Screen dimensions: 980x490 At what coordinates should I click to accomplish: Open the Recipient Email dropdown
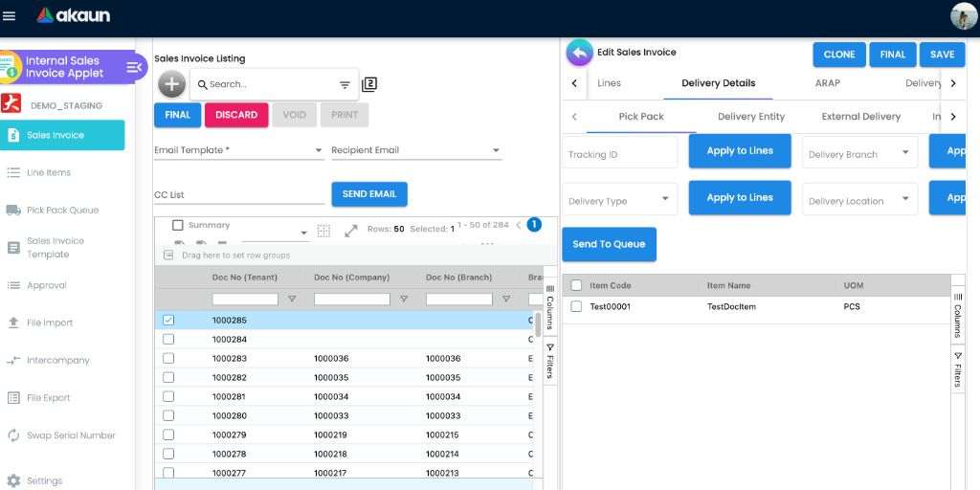417,150
